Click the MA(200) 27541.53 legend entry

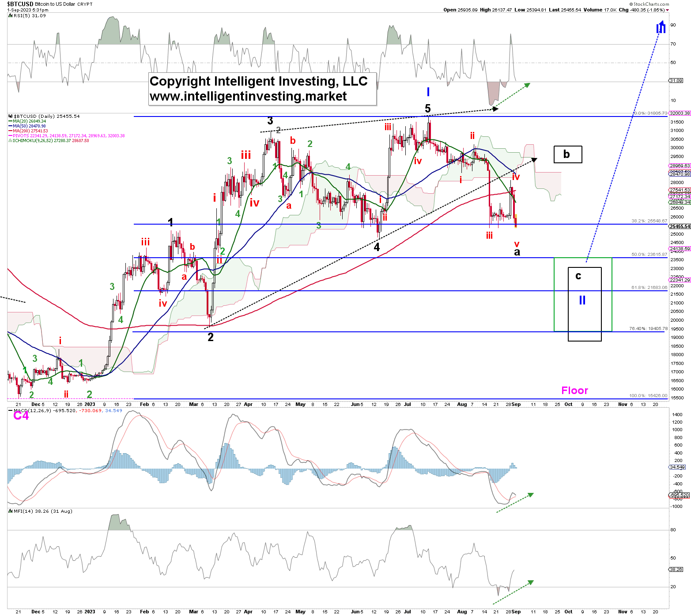[30, 131]
